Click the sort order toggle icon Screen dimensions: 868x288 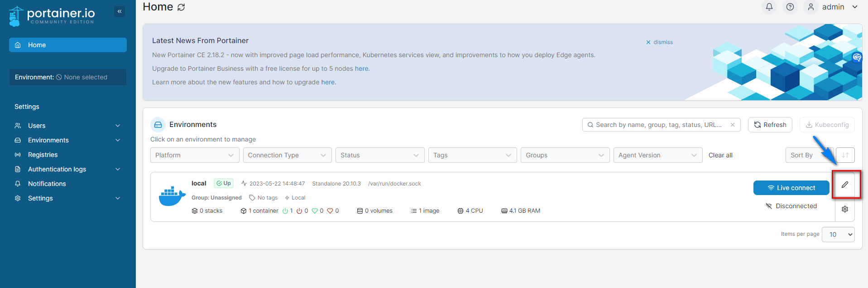pos(845,155)
